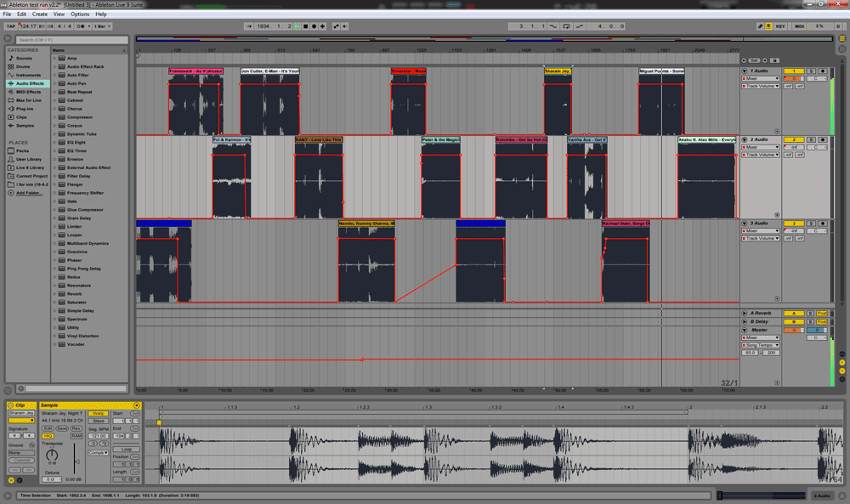
Task: Open User Library in Places
Action: [x=28, y=159]
